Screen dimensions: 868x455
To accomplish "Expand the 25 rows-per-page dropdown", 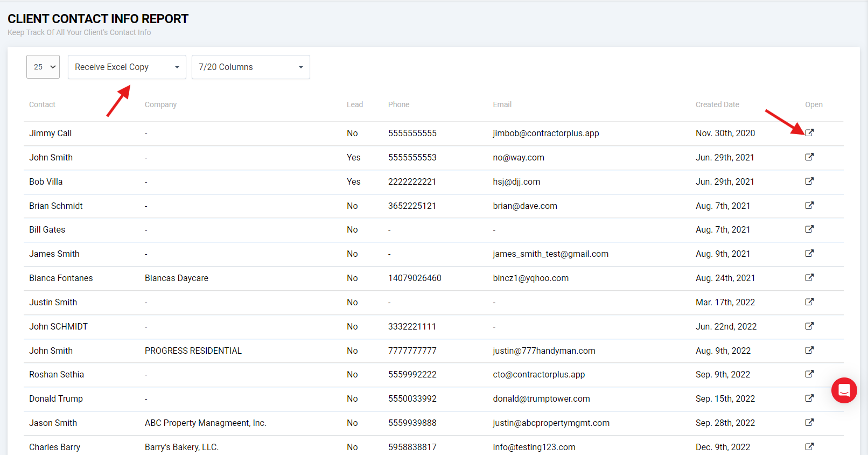I will 43,67.
